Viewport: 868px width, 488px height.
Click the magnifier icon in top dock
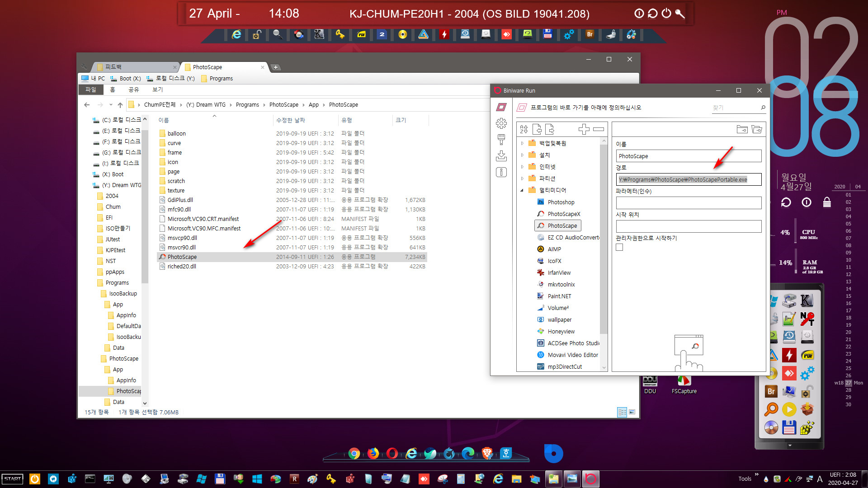point(277,34)
